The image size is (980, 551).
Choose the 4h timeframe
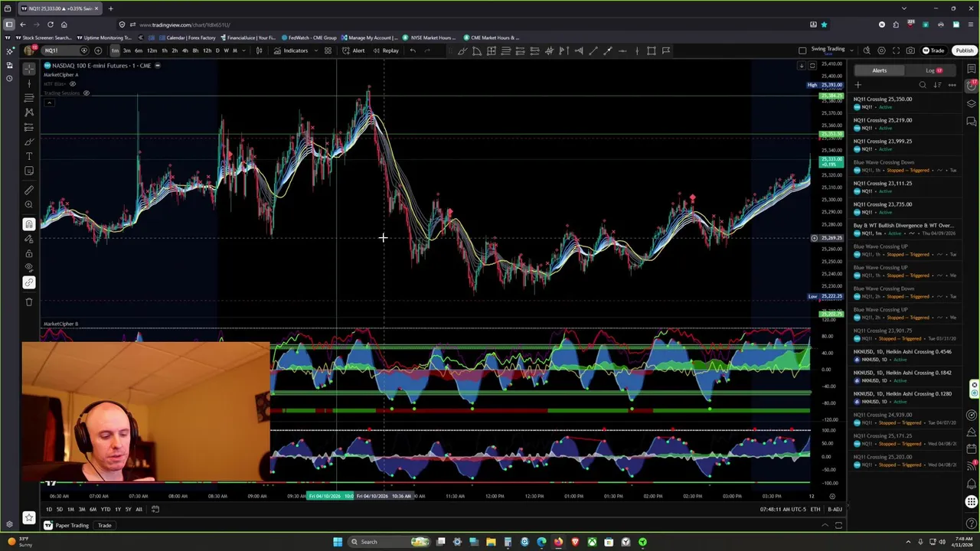pyautogui.click(x=185, y=51)
